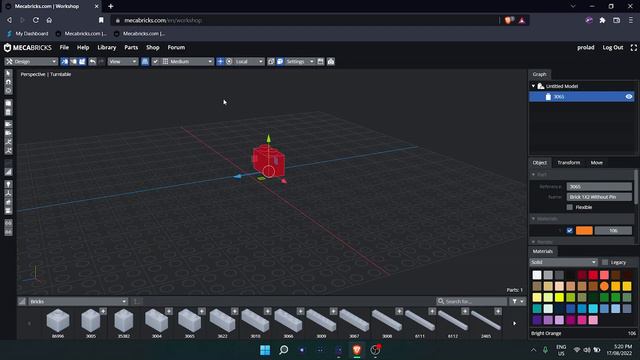Click the Log Out link
The image size is (640, 360).
tap(613, 48)
